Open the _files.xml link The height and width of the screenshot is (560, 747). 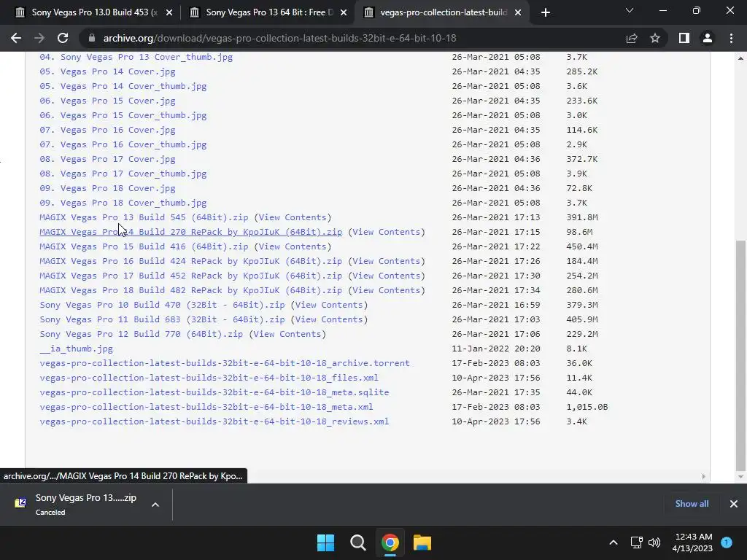click(x=209, y=378)
